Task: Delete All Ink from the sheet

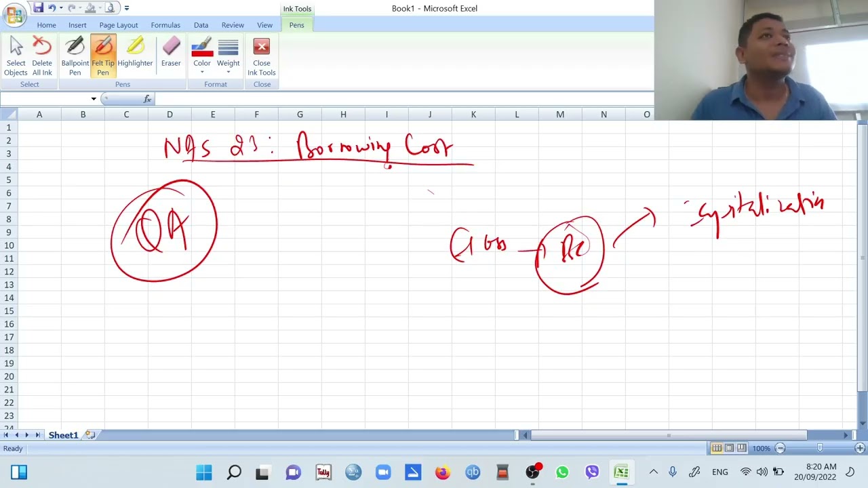Action: pos(42,56)
